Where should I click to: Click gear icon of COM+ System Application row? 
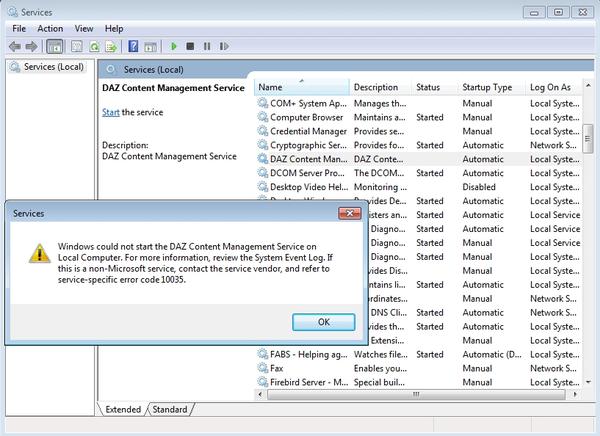coord(262,103)
